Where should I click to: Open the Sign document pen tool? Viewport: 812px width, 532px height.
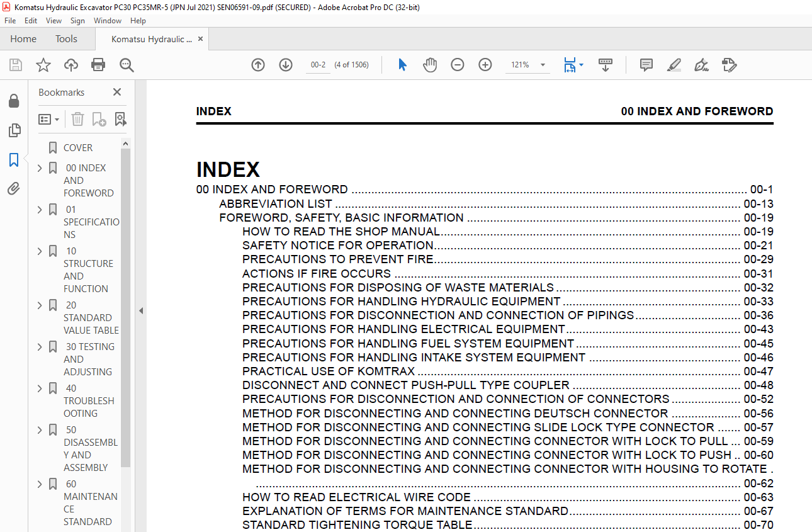pos(701,65)
